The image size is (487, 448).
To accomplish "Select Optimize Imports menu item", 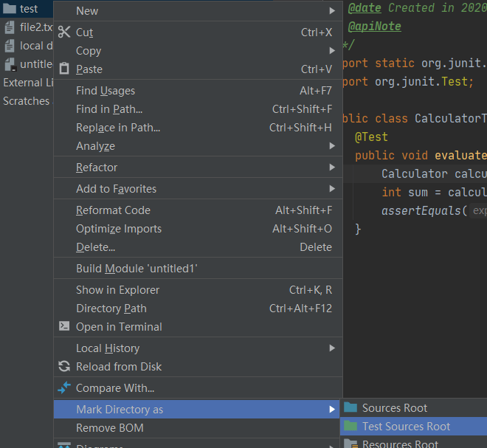I will 118,229.
